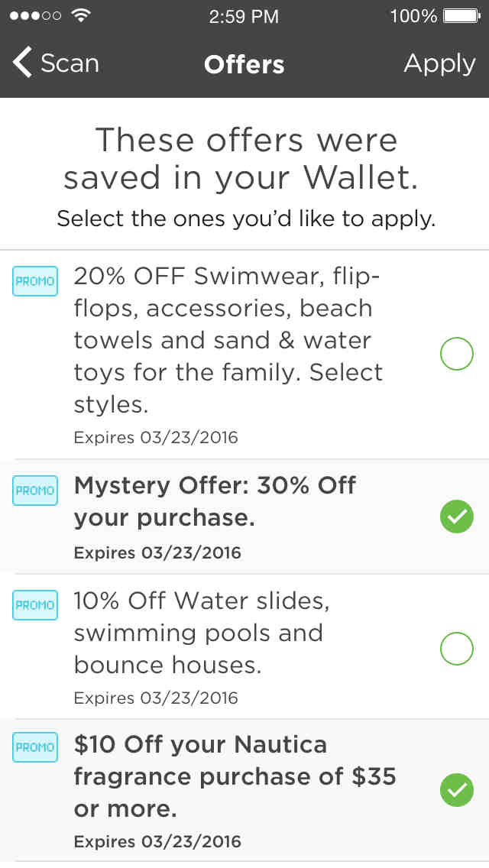
Task: Tap PROMO badge beside Nautica fragrance offer
Action: click(x=35, y=747)
